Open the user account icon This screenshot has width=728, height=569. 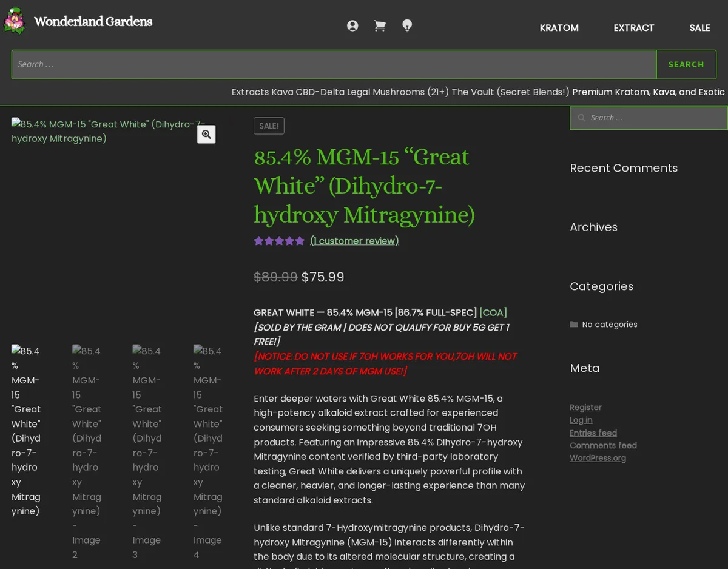pos(352,25)
